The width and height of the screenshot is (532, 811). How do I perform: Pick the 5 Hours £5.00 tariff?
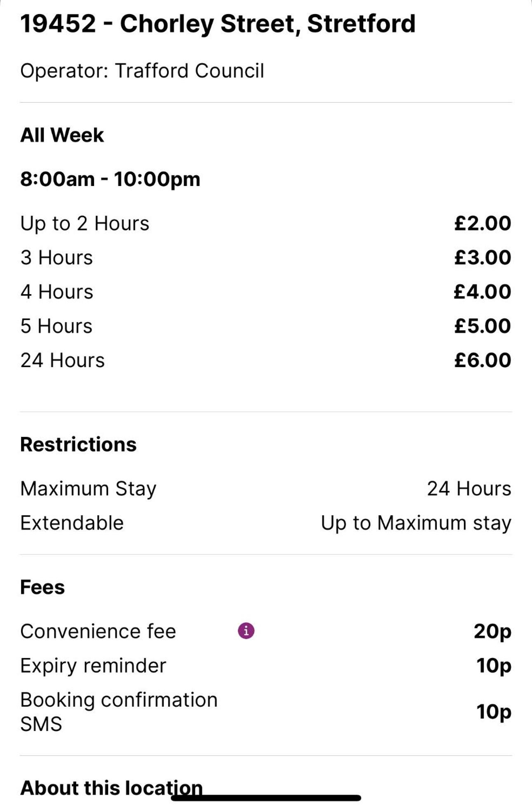(266, 326)
